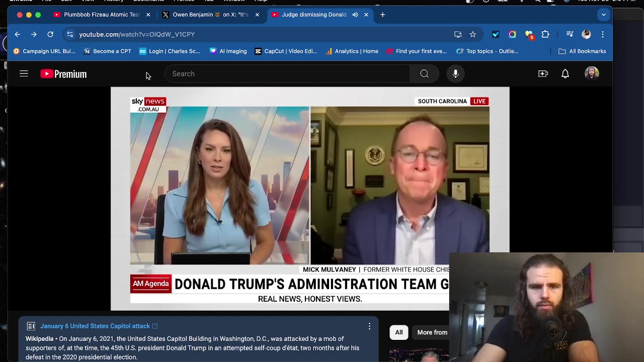This screenshot has width=644, height=362.
Task: Open the extension showing badge 5
Action: point(529,35)
